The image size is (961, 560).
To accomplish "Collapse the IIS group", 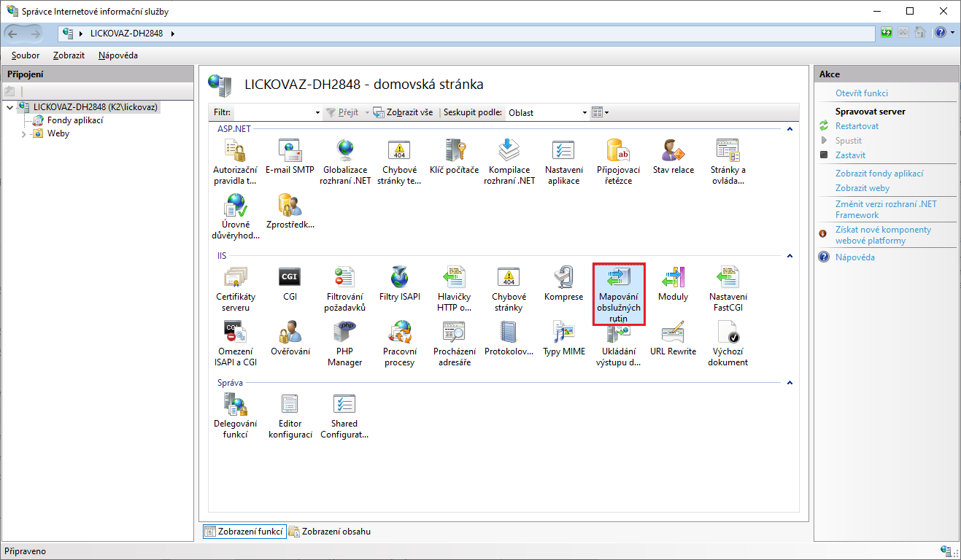I will (789, 256).
